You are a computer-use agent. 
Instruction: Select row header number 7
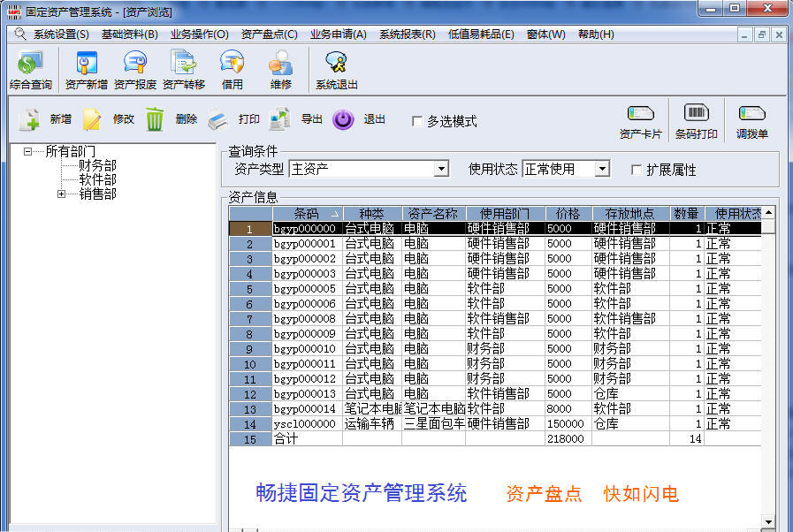click(250, 319)
